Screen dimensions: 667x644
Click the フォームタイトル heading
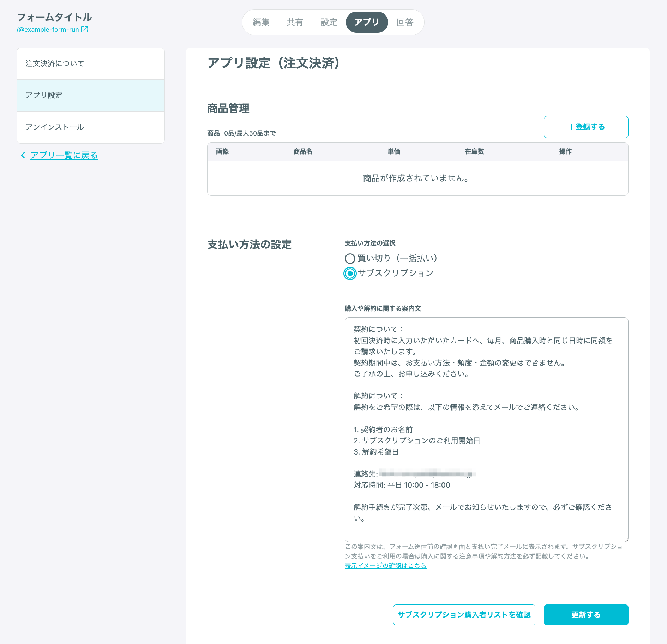pyautogui.click(x=54, y=17)
